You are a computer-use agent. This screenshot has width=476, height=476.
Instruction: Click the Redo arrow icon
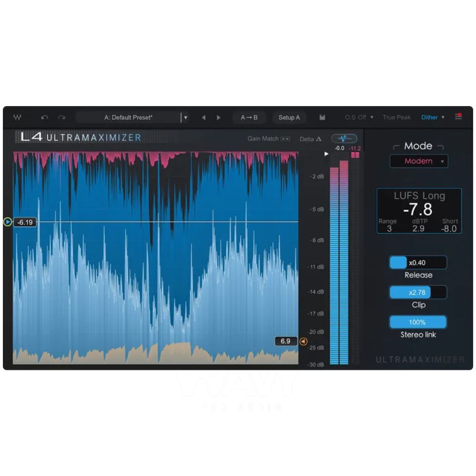click(60, 117)
